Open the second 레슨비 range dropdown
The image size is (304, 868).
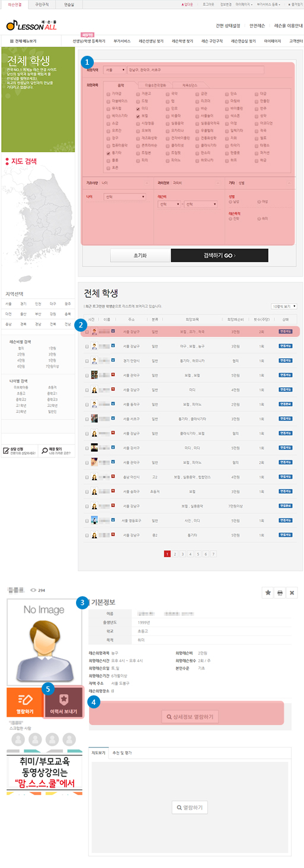tap(201, 204)
